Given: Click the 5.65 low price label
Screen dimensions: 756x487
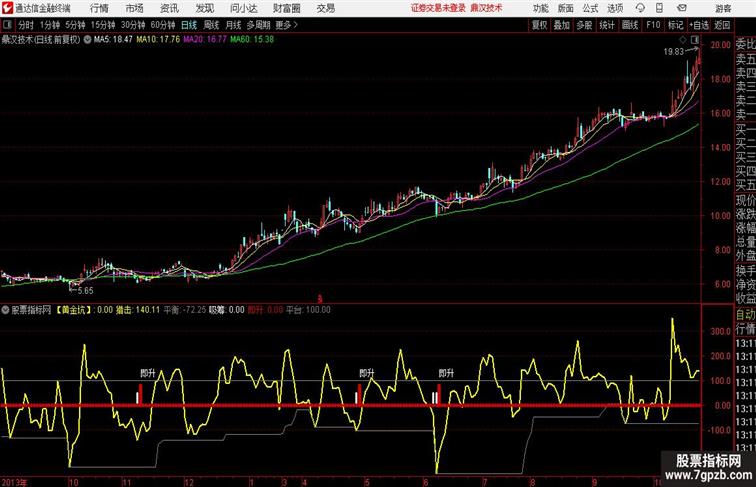Looking at the screenshot, I should pos(85,291).
